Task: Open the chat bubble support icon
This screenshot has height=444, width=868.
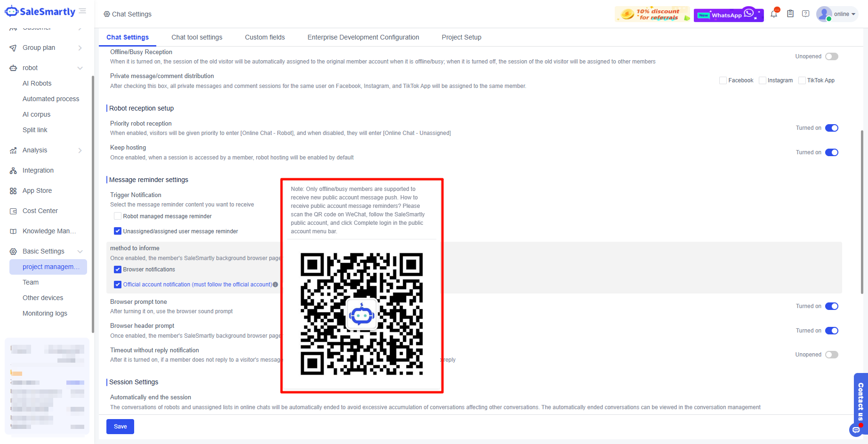Action: click(856, 430)
